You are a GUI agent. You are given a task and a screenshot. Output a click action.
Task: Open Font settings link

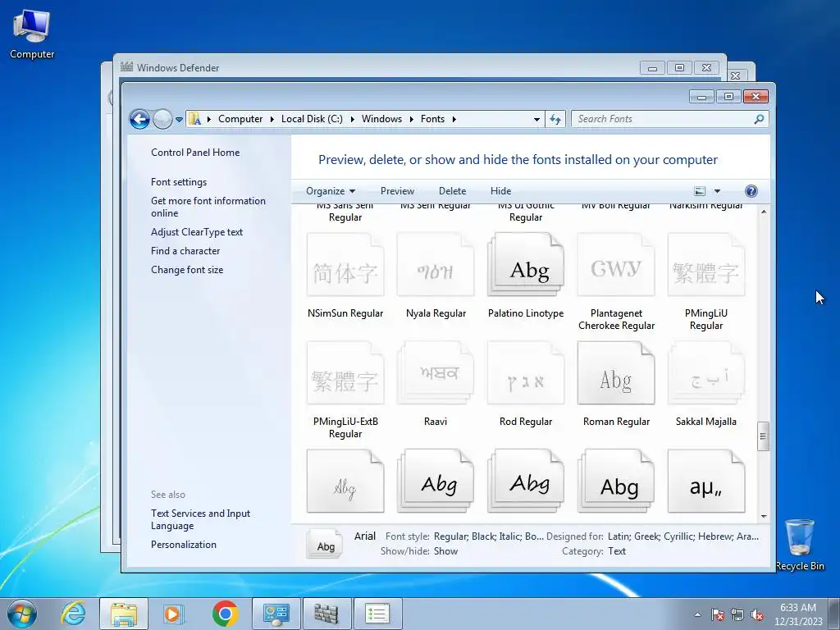click(x=179, y=182)
